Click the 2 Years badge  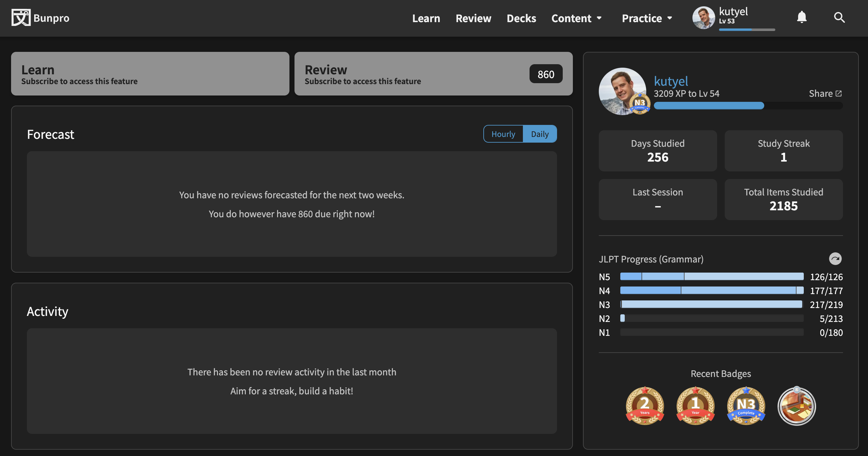pos(645,406)
